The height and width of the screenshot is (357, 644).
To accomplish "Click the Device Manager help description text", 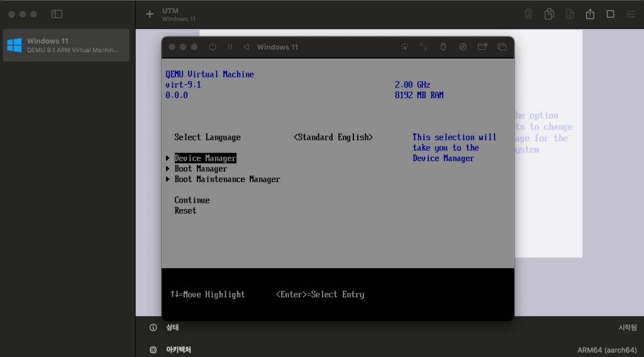I will (454, 148).
